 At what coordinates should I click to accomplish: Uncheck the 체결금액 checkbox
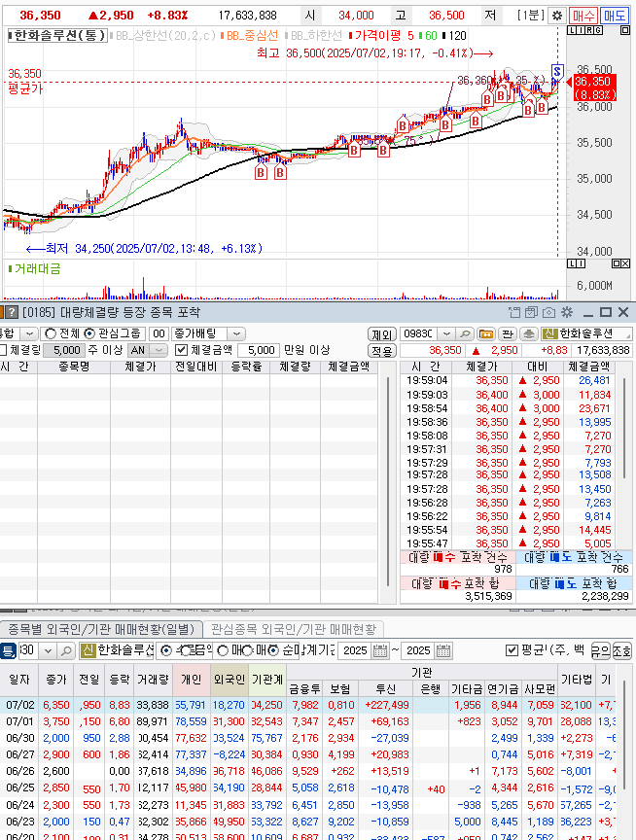(x=181, y=350)
